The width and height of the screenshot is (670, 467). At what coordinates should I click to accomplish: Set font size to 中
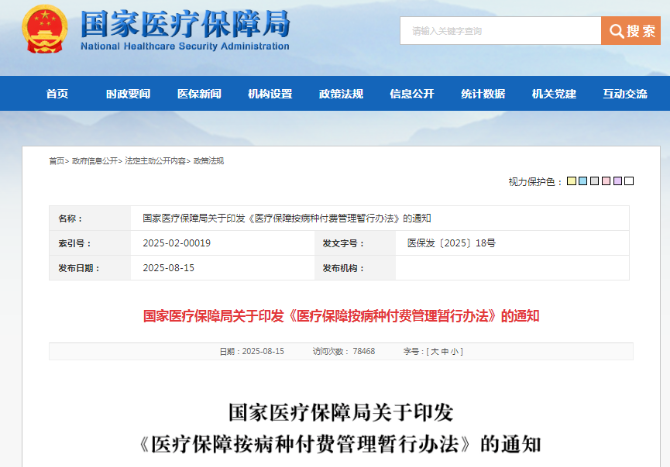[445, 352]
